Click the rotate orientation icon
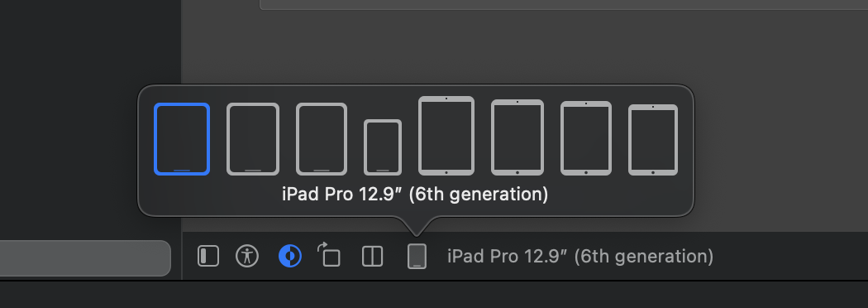868x308 pixels. [329, 255]
